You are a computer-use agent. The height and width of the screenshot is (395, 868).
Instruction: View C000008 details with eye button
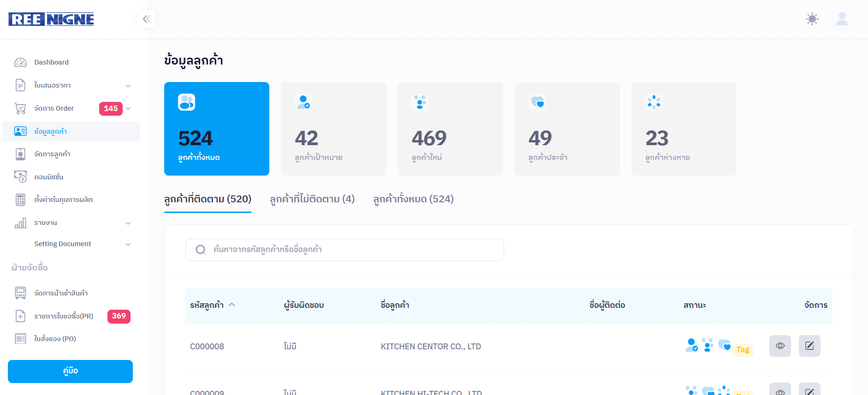[x=780, y=346]
